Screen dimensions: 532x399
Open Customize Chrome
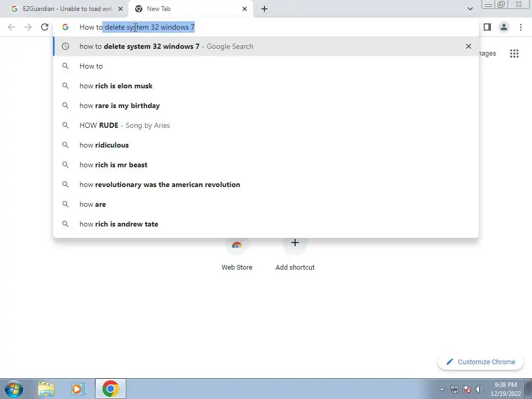pos(481,362)
